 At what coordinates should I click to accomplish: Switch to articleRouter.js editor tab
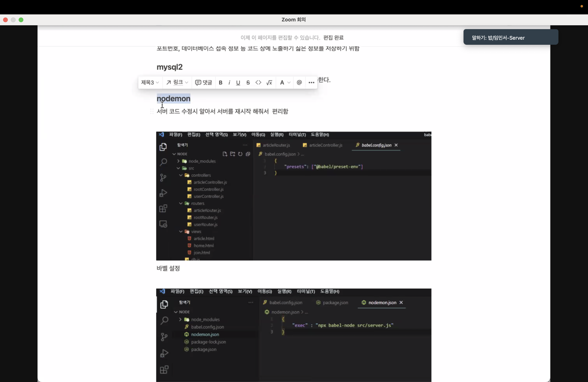[x=273, y=145]
